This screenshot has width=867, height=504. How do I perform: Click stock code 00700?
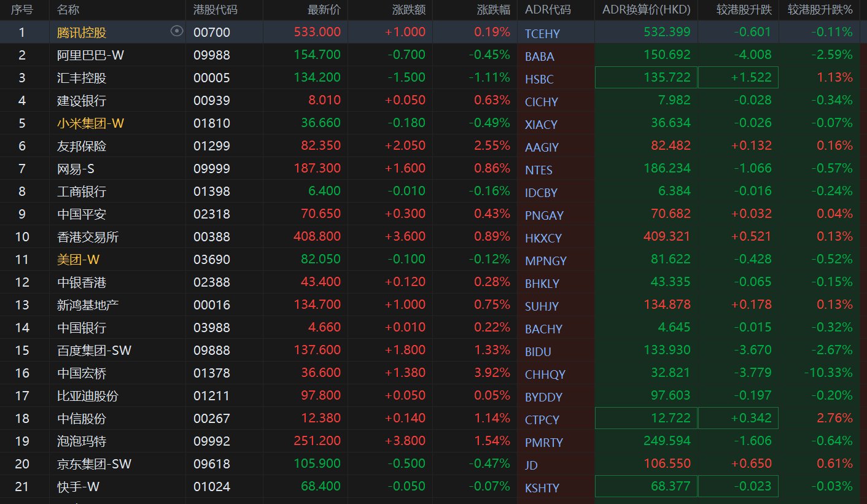(211, 33)
